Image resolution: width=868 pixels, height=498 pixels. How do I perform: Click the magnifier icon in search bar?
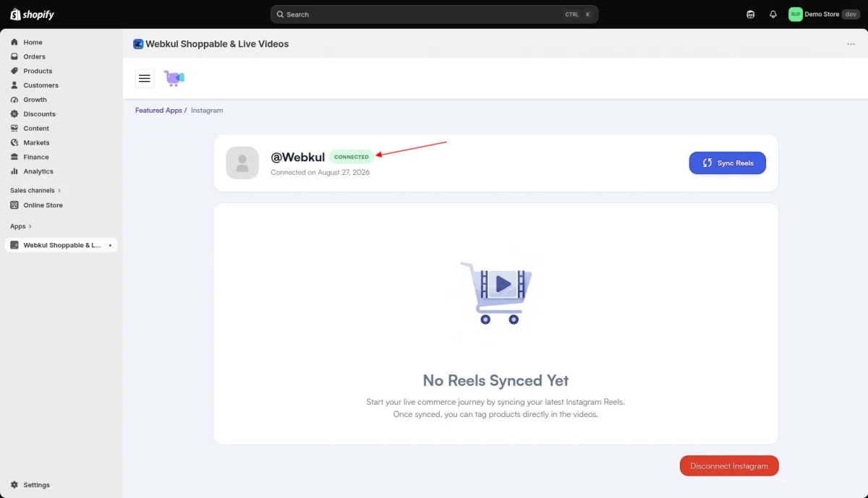(281, 14)
